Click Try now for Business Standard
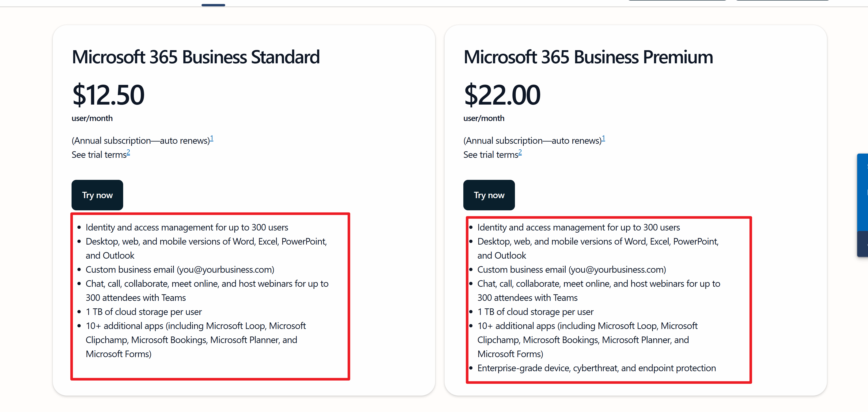 97,195
